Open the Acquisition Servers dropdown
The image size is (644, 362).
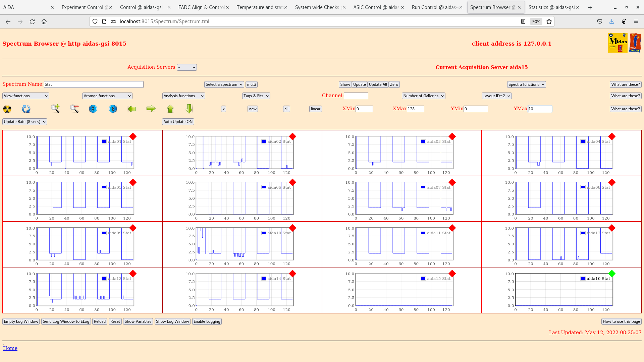point(187,67)
